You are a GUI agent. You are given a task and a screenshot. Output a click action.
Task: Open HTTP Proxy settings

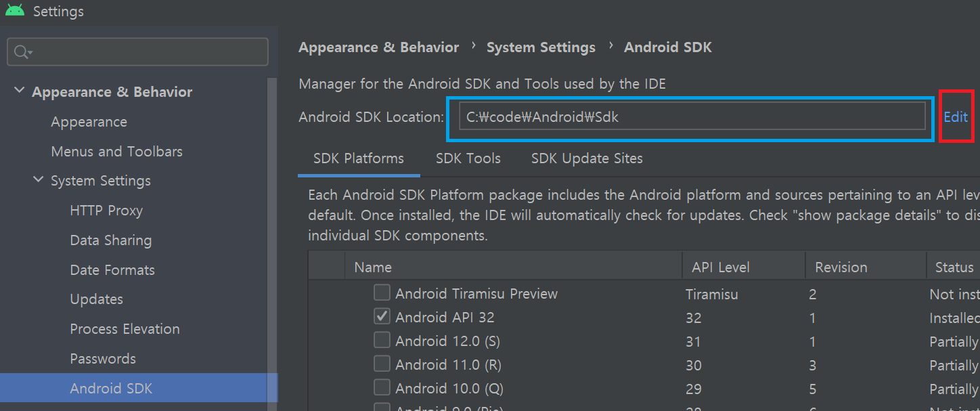click(x=106, y=211)
